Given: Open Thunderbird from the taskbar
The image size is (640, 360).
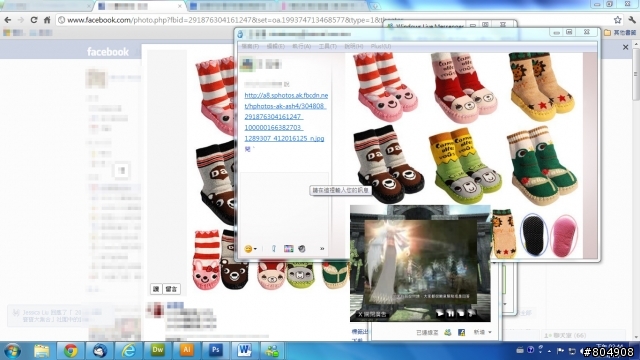Looking at the screenshot, I should pos(99,351).
